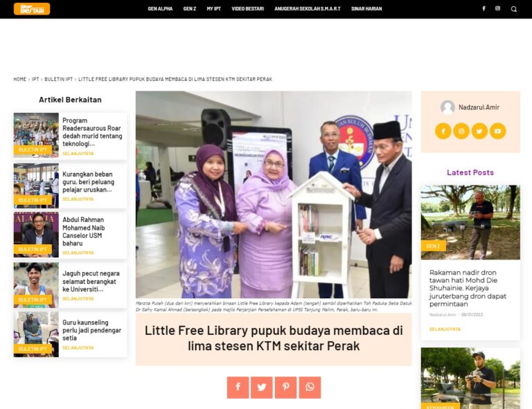Open the My IPT menu item
This screenshot has height=409, width=532.
(214, 9)
